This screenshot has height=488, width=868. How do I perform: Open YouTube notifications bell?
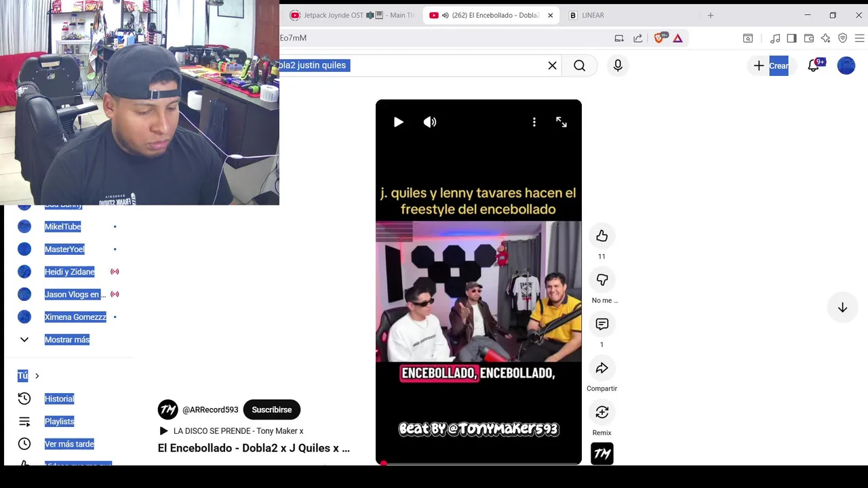point(814,66)
